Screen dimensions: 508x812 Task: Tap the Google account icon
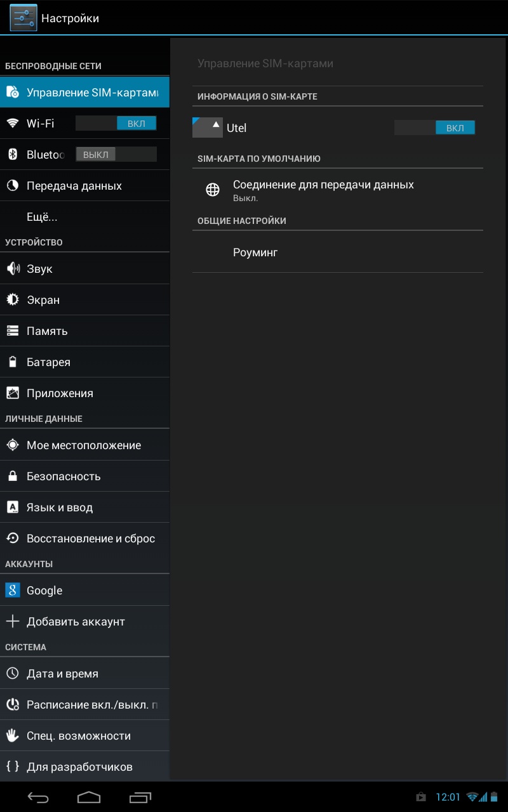(x=13, y=590)
